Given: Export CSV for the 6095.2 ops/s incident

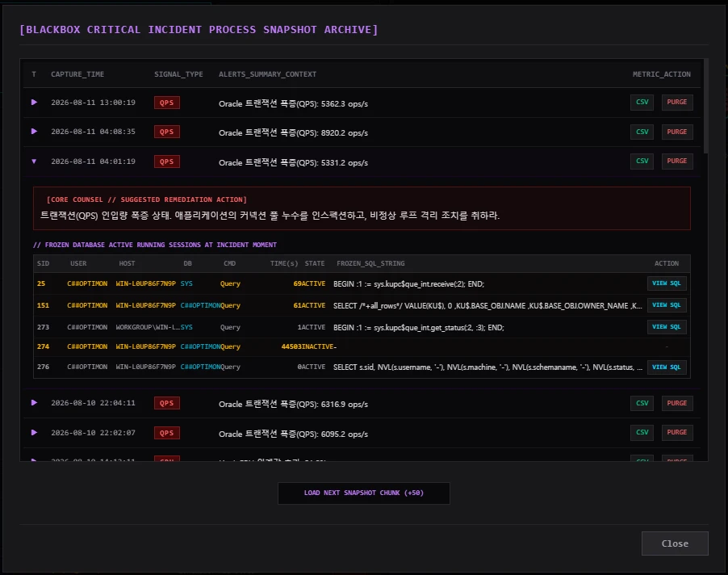Looking at the screenshot, I should pyautogui.click(x=642, y=432).
